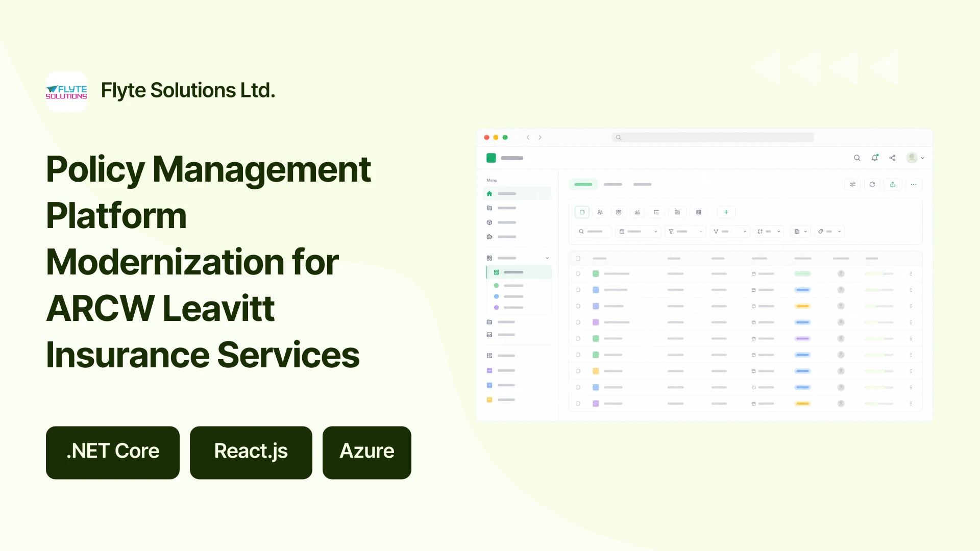Select the highlighted green grid sub-item in sidebar
The image size is (980, 551).
[519, 272]
